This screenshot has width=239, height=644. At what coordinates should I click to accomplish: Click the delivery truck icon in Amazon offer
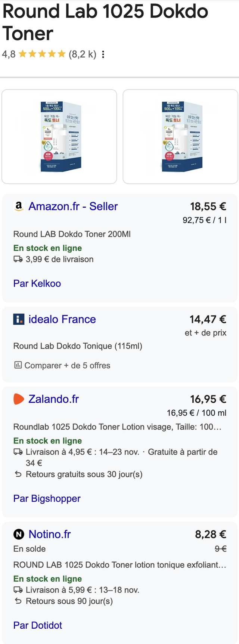(18, 259)
